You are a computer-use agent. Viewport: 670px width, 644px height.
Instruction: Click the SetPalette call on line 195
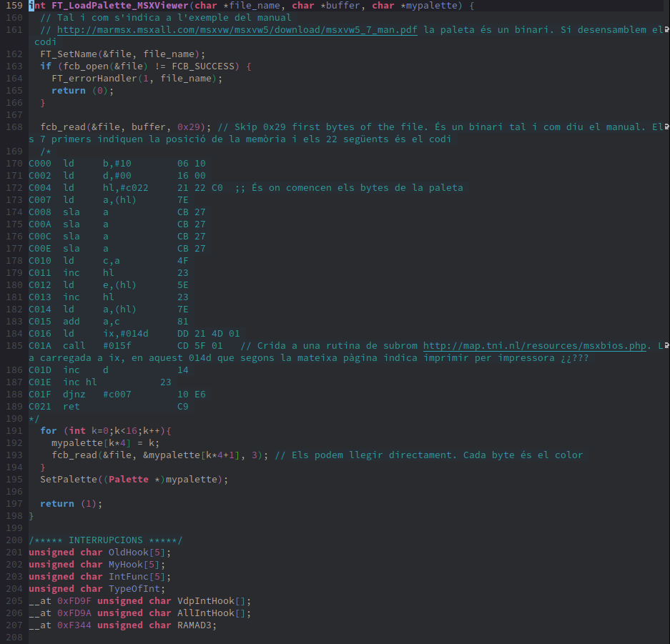pos(134,480)
